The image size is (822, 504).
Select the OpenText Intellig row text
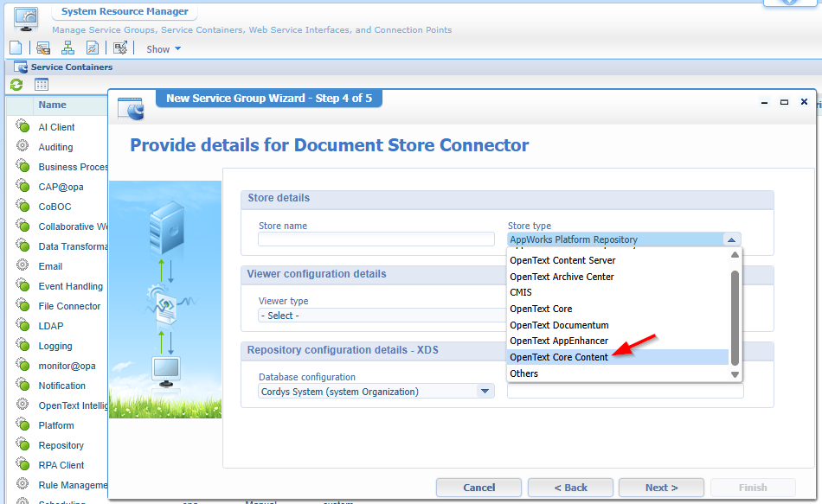pos(73,405)
